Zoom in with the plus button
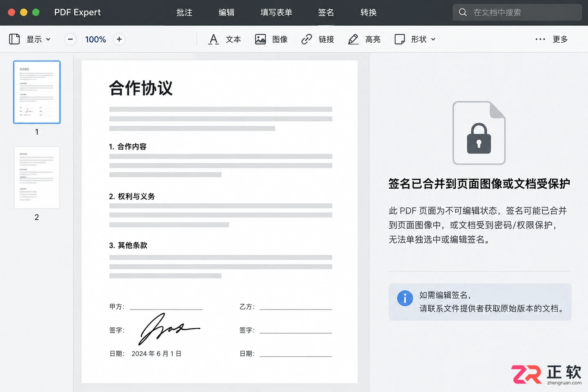The image size is (588, 392). coord(119,39)
